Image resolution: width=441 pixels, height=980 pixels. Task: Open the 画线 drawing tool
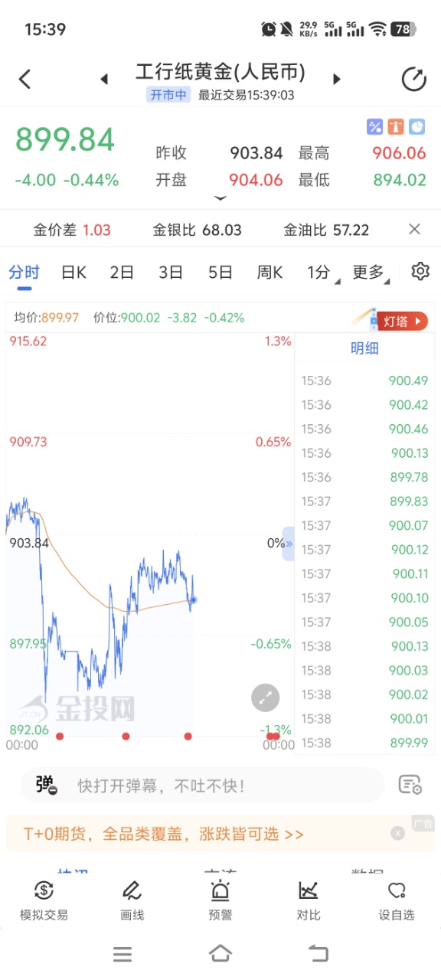pos(132,900)
